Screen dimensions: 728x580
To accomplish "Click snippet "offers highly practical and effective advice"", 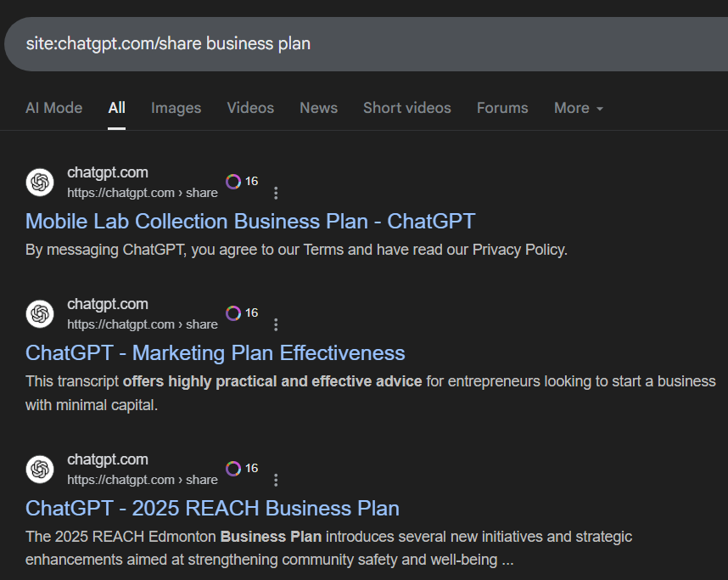I will tap(272, 381).
